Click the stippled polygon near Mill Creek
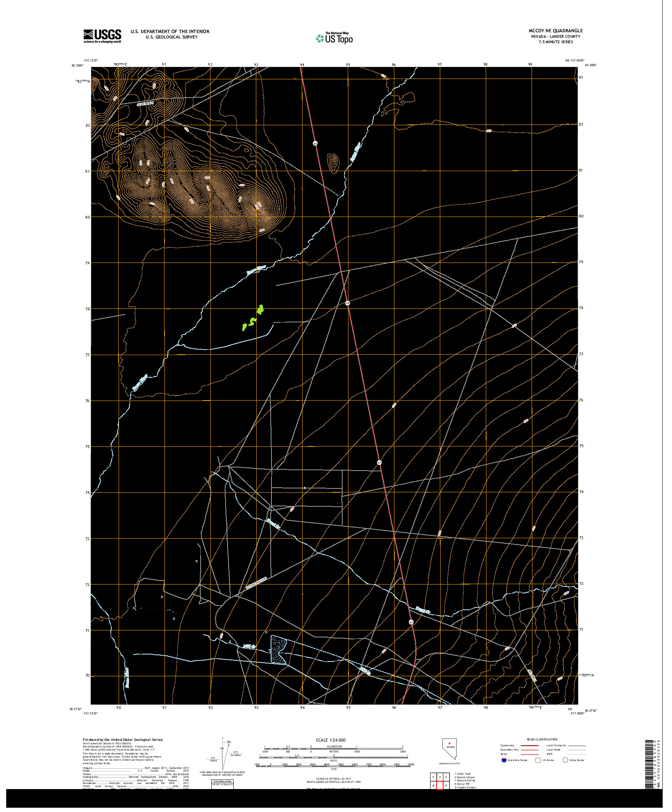672x812 pixels. pyautogui.click(x=278, y=649)
